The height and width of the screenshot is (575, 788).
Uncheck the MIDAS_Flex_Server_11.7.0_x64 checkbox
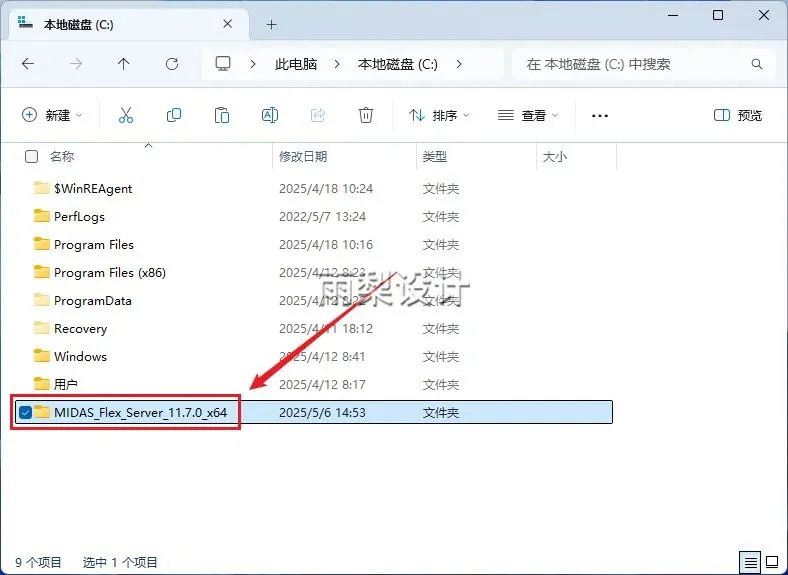(x=25, y=412)
